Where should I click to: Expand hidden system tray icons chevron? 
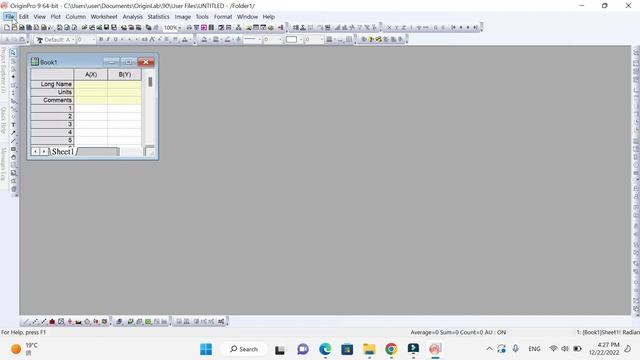coord(489,349)
